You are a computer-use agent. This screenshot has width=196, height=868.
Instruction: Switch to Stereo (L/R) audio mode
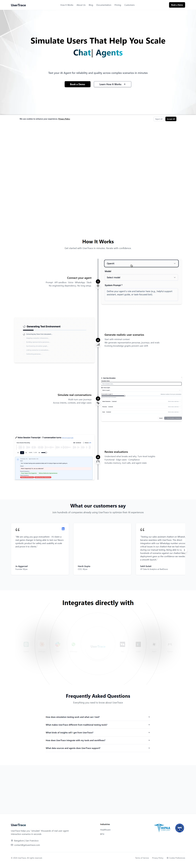point(84,443)
